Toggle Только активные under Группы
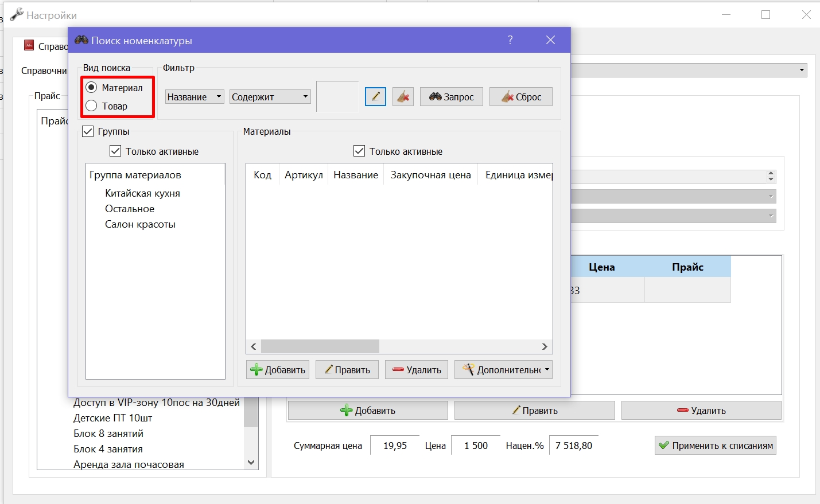This screenshot has height=504, width=820. pos(115,151)
